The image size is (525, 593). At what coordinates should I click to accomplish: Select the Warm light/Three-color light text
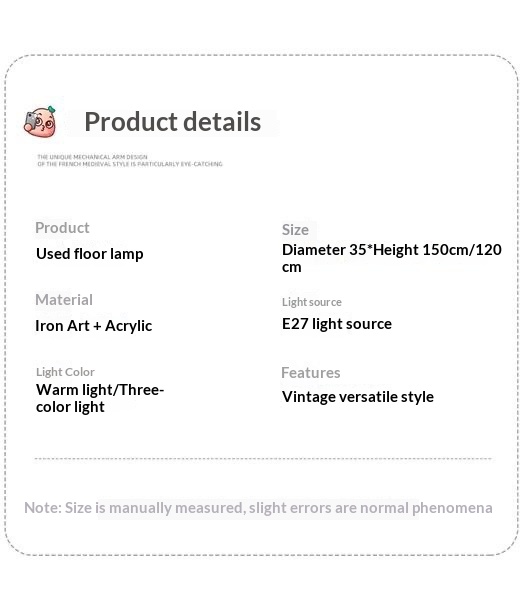click(100, 398)
